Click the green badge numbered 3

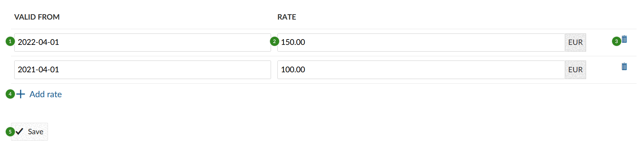point(616,42)
